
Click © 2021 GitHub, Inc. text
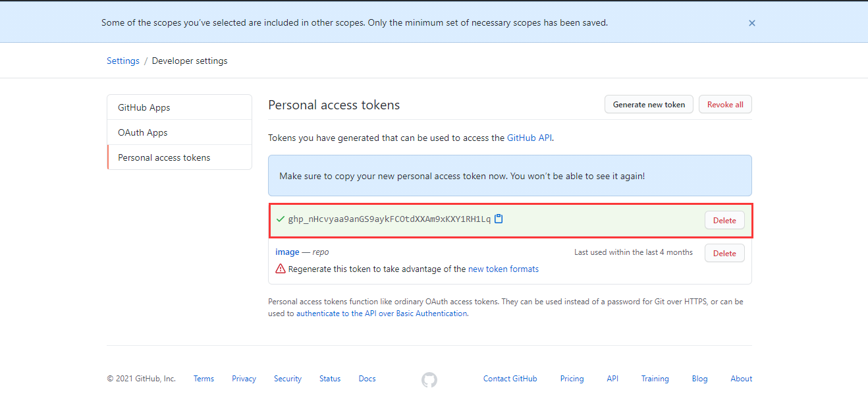click(142, 379)
